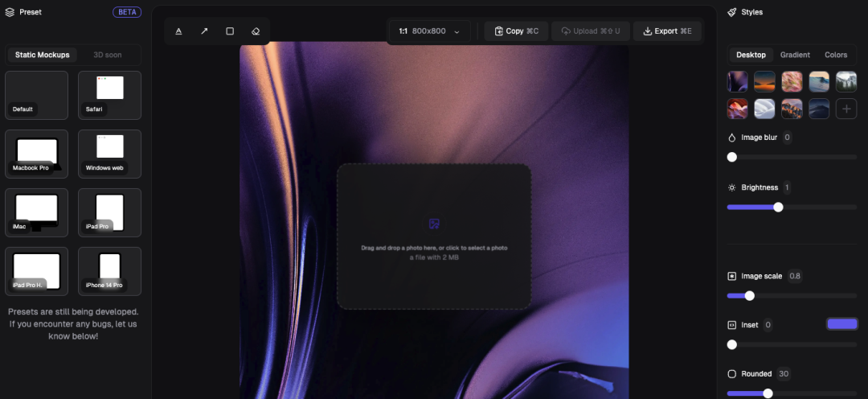
Task: Select the white wave wallpaper thumbnail
Action: (x=764, y=109)
